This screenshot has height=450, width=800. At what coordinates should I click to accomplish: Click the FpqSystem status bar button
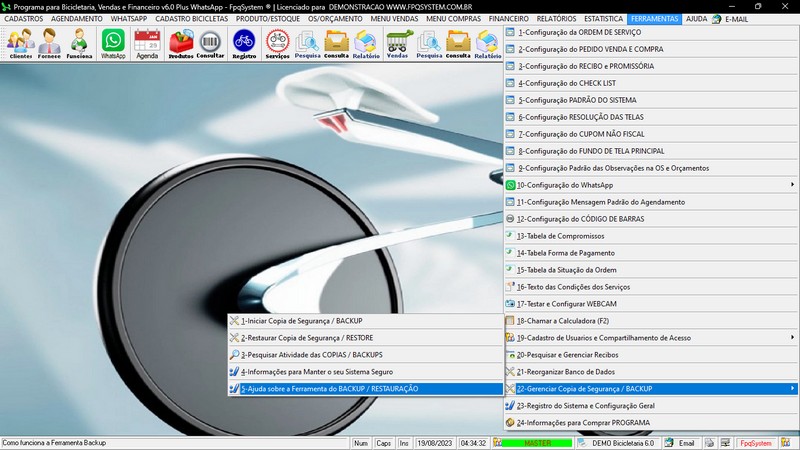coord(755,442)
